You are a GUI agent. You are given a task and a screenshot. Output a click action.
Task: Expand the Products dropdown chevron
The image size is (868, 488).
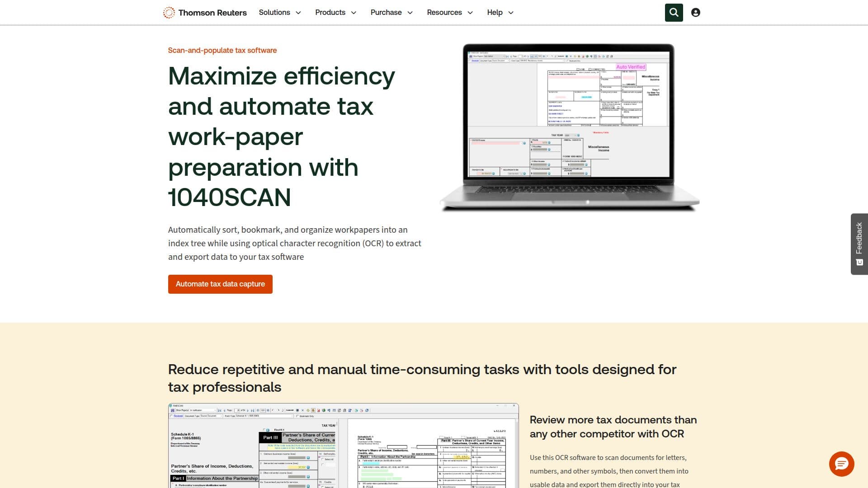pyautogui.click(x=354, y=13)
